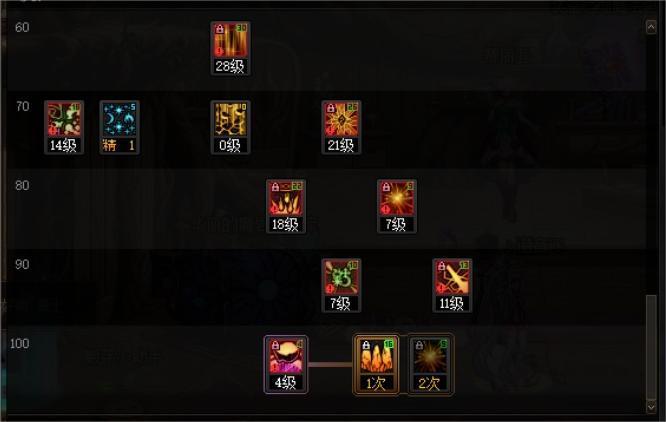Click the highlighted 1次 fire pillars skill
This screenshot has width=666, height=422.
point(376,365)
